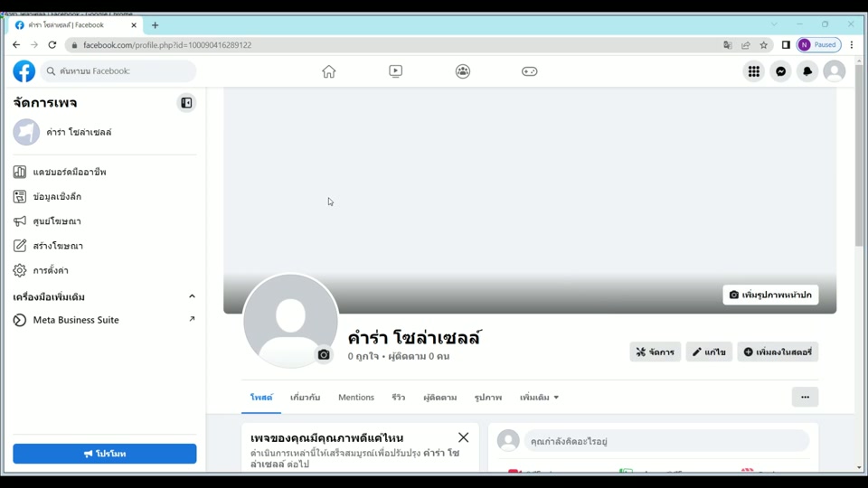Open a new browser tab

[155, 25]
